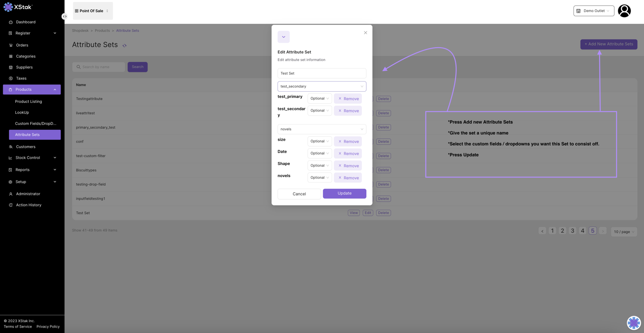
Task: Open the novels attribute dropdown
Action: [x=322, y=129]
